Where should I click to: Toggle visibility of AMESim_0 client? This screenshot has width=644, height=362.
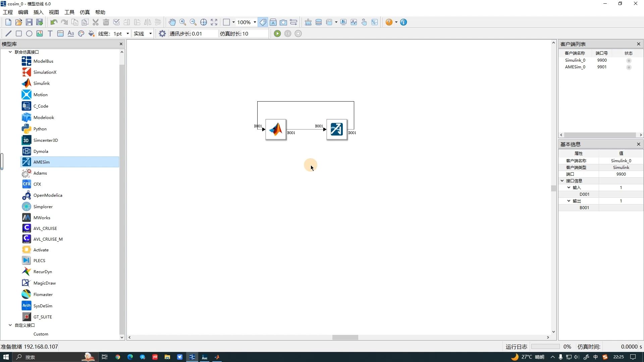[x=629, y=67]
